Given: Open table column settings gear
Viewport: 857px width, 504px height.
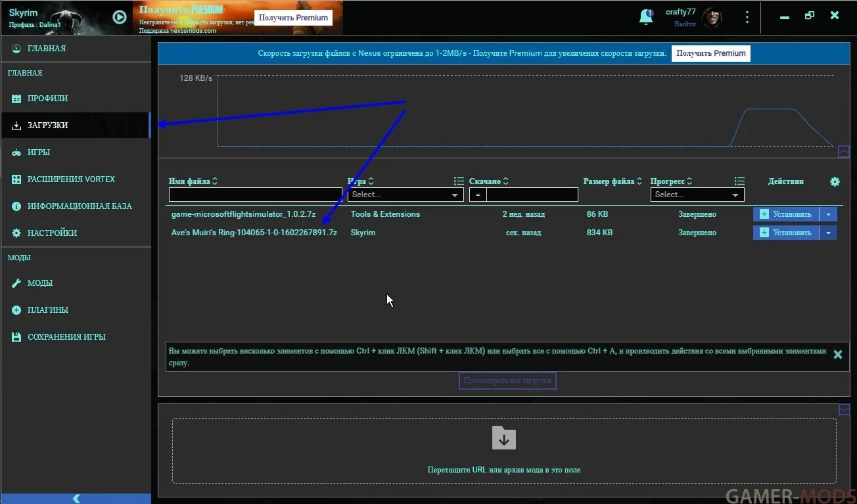Looking at the screenshot, I should click(x=835, y=181).
